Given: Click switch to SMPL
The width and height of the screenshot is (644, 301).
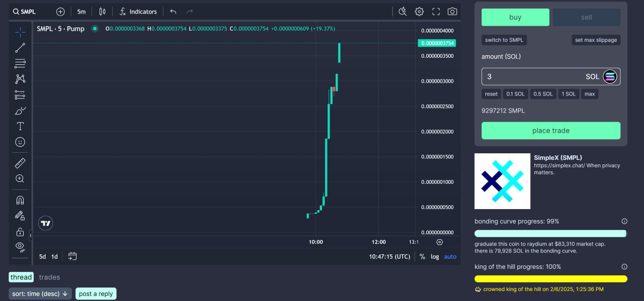Looking at the screenshot, I should tap(504, 40).
